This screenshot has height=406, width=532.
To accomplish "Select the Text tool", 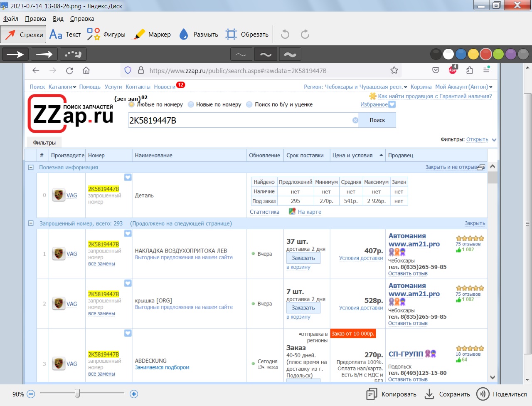I will click(65, 35).
